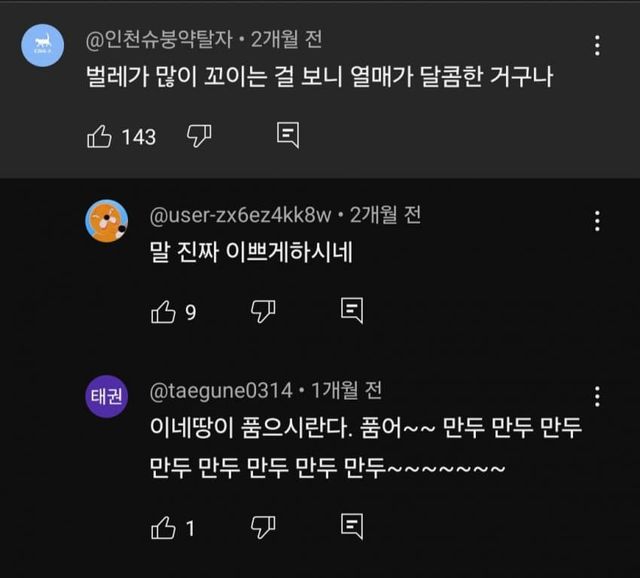This screenshot has width=640, height=578.
Task: Like the taegune0314 reply
Action: [x=163, y=527]
